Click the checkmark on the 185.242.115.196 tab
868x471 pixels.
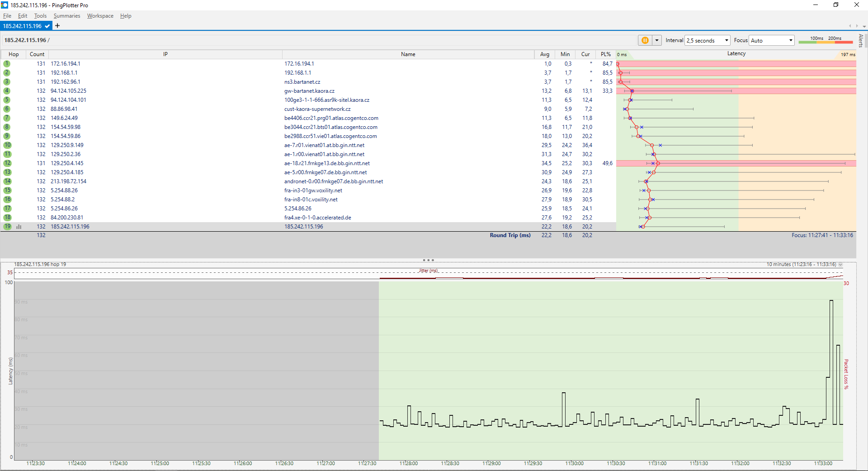click(47, 26)
